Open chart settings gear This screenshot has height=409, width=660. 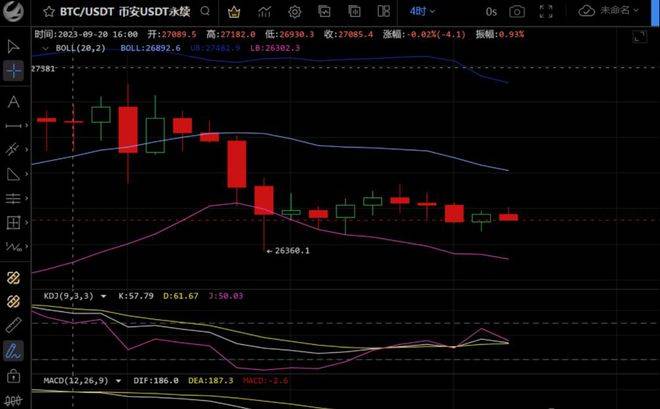(295, 12)
